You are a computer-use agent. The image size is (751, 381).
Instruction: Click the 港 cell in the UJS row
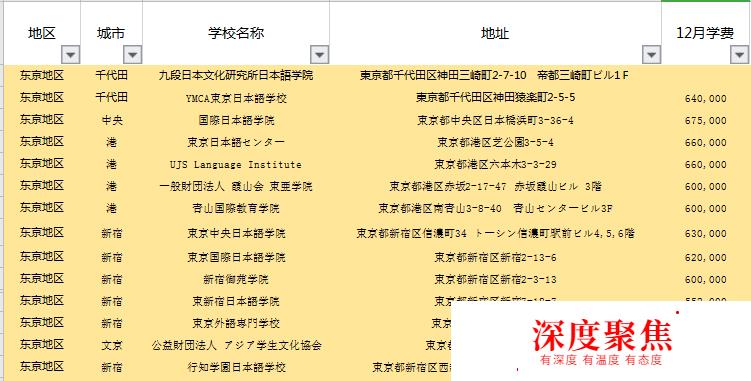[x=112, y=164]
